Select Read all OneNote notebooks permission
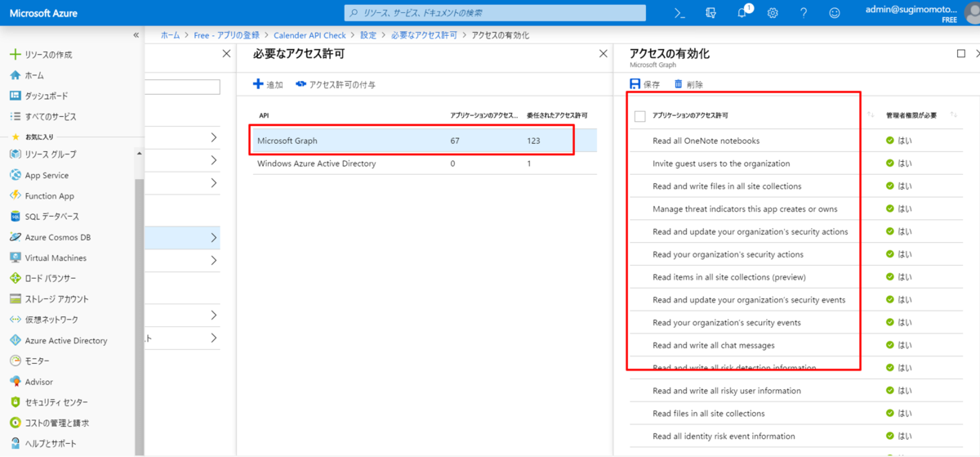 (706, 141)
